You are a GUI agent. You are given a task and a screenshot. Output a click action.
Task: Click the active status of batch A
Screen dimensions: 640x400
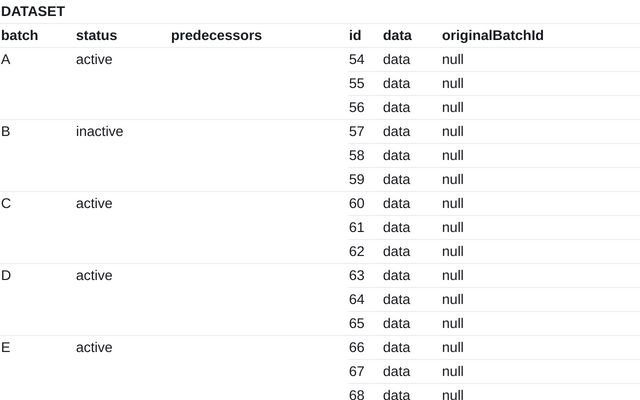coord(94,59)
